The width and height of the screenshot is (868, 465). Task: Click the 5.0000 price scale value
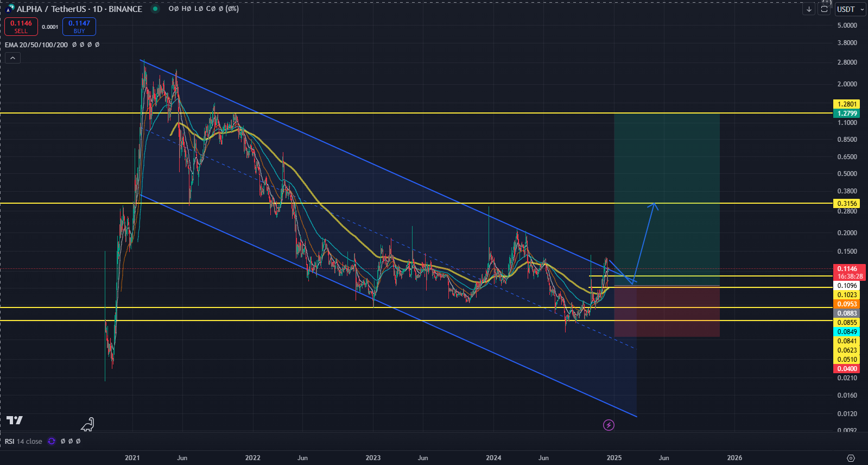coord(847,26)
